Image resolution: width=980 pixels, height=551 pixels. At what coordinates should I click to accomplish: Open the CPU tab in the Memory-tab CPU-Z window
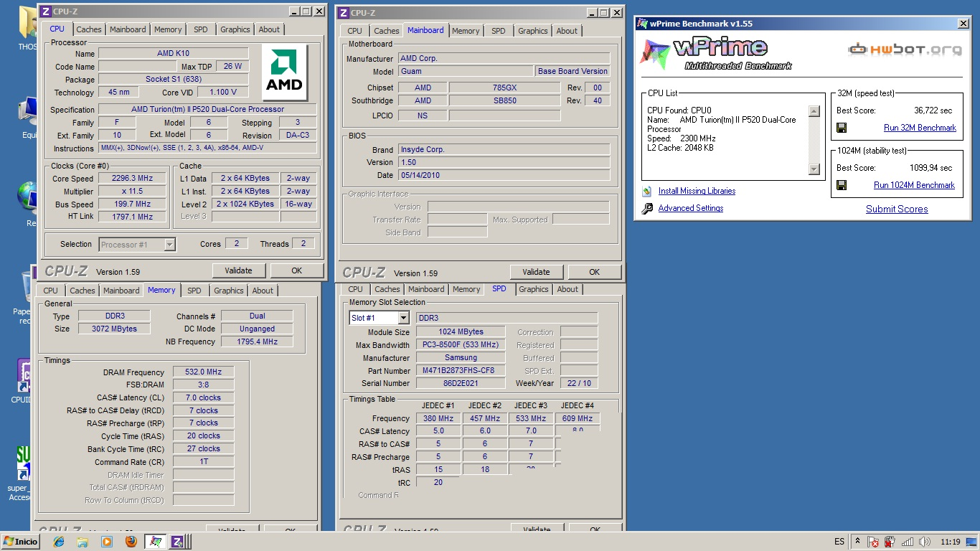[51, 291]
